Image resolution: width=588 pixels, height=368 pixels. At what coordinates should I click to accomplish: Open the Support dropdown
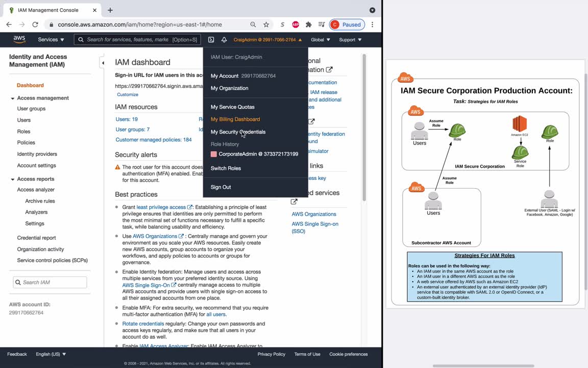(x=350, y=39)
